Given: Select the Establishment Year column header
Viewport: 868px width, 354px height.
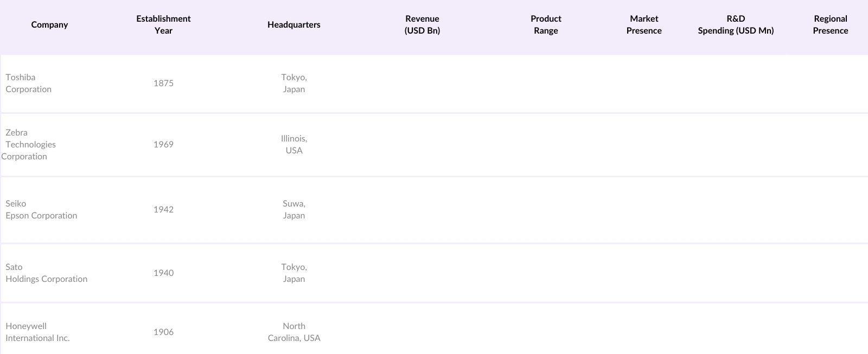Looking at the screenshot, I should pos(163,25).
